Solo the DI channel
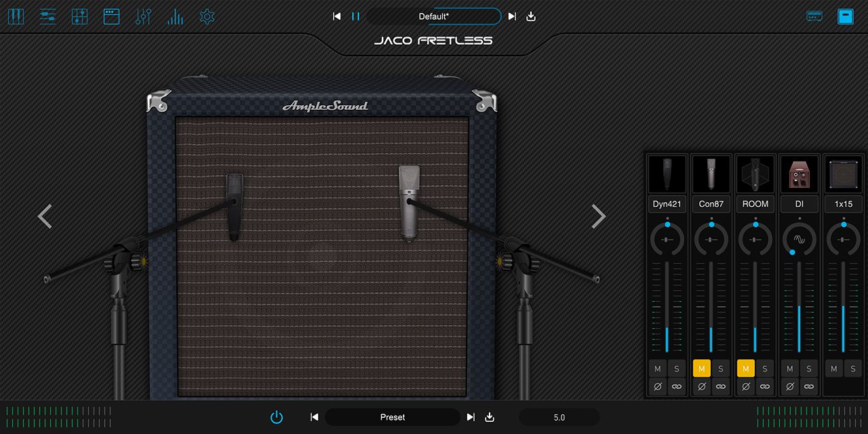The height and width of the screenshot is (434, 868). click(x=808, y=369)
